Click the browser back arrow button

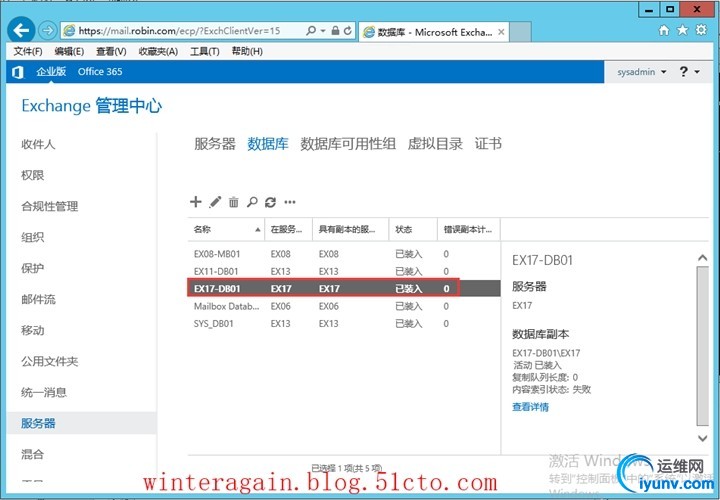(21, 31)
